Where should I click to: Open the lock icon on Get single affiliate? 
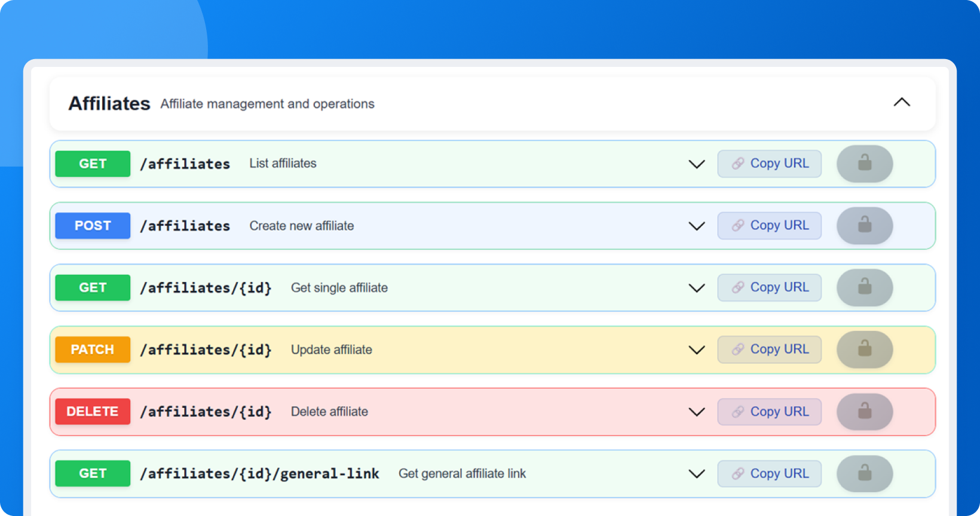click(864, 288)
